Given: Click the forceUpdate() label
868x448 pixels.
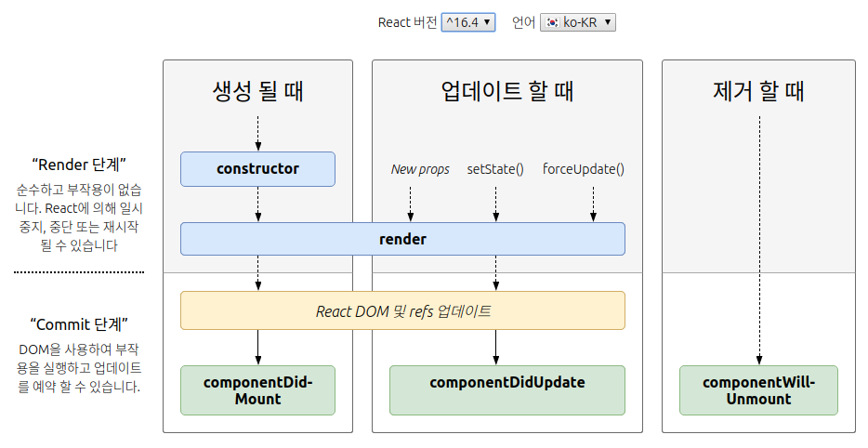Looking at the screenshot, I should pyautogui.click(x=584, y=169).
